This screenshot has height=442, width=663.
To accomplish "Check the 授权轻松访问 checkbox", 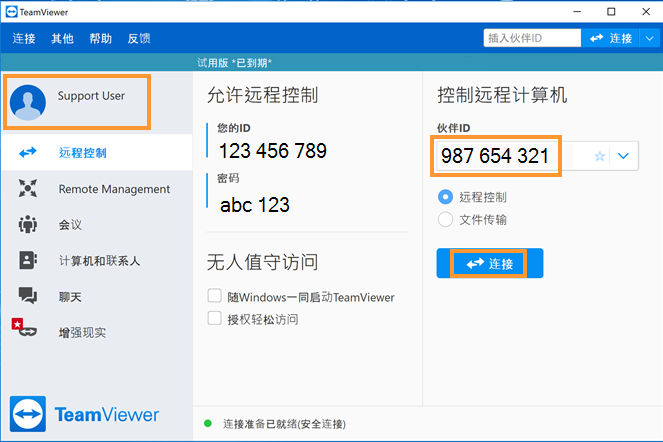I will point(214,318).
